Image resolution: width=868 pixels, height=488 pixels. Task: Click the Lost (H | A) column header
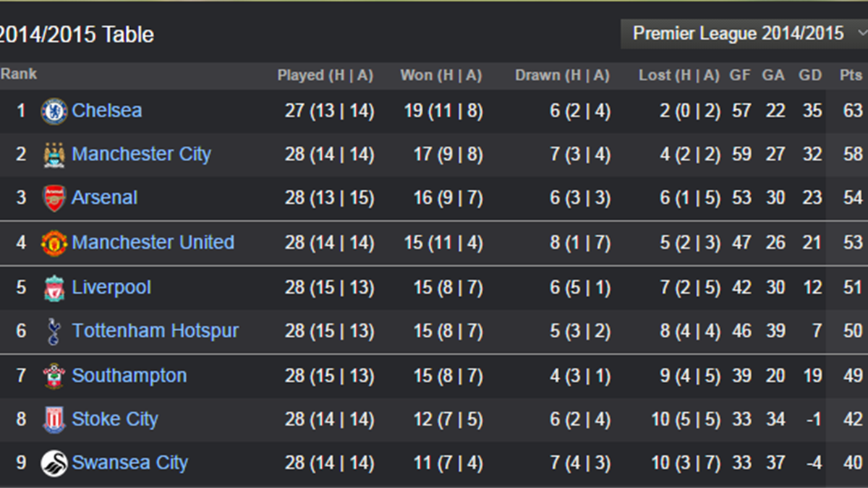[678, 74]
